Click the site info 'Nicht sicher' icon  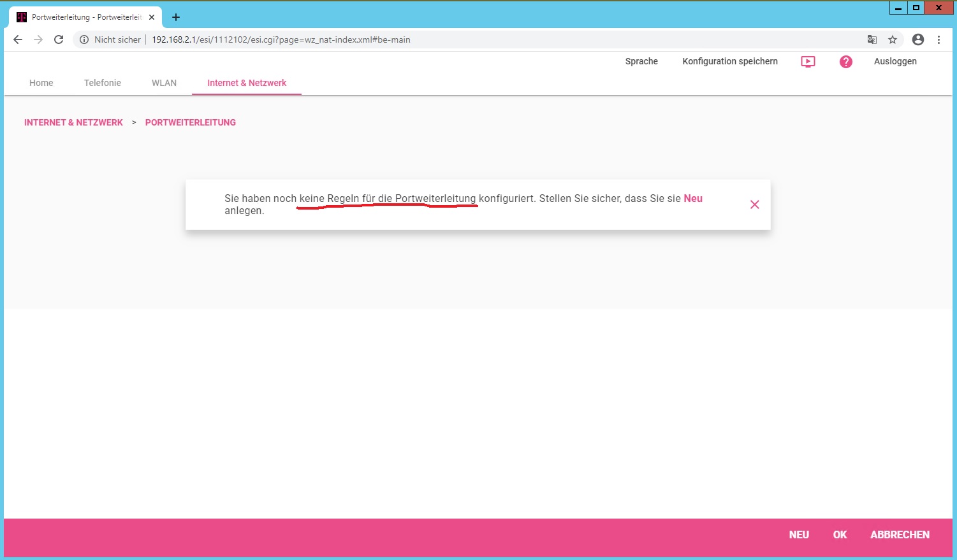[84, 39]
